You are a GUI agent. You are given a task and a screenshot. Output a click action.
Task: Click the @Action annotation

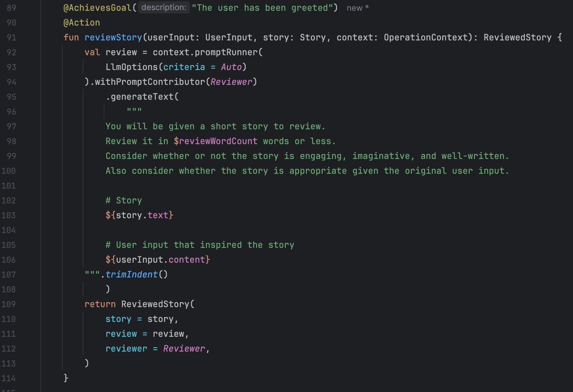(81, 23)
